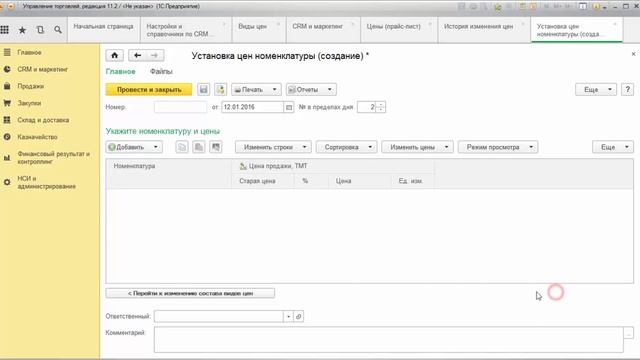Go to the home page icon

[x=115, y=55]
